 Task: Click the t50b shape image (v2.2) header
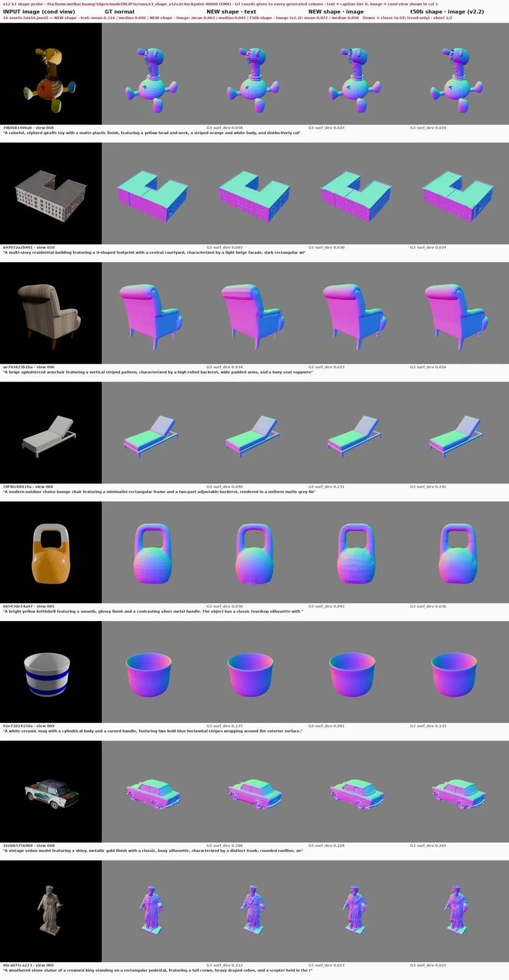point(447,12)
